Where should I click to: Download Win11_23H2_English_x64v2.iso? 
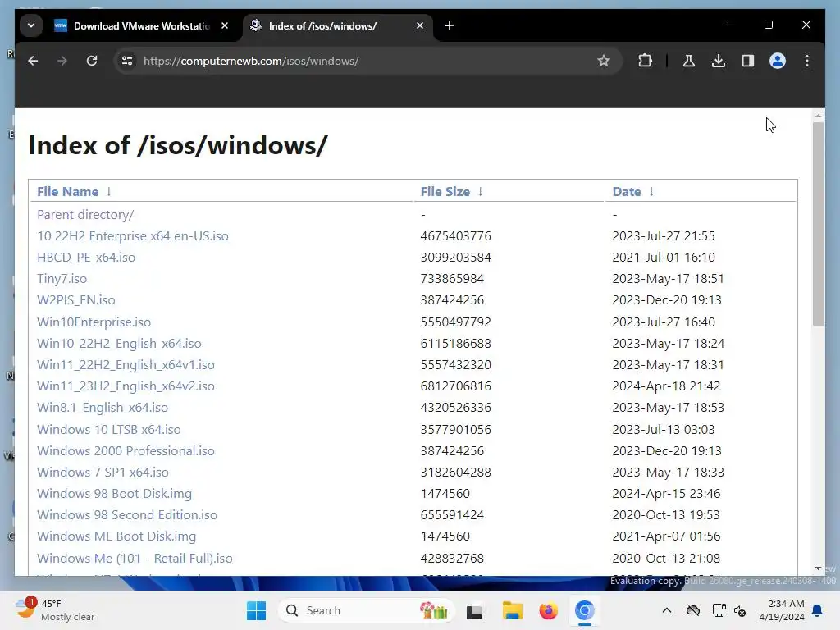126,386
